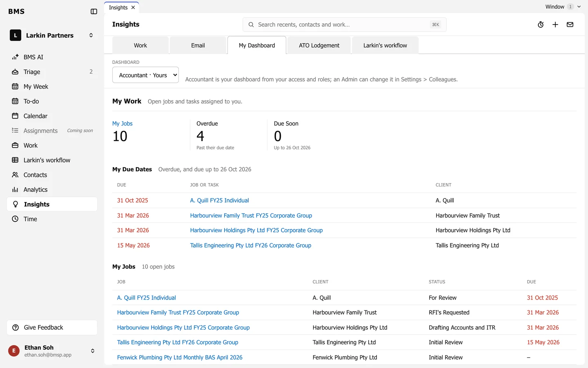The image size is (588, 368).
Task: Switch to the Email tab
Action: (198, 45)
